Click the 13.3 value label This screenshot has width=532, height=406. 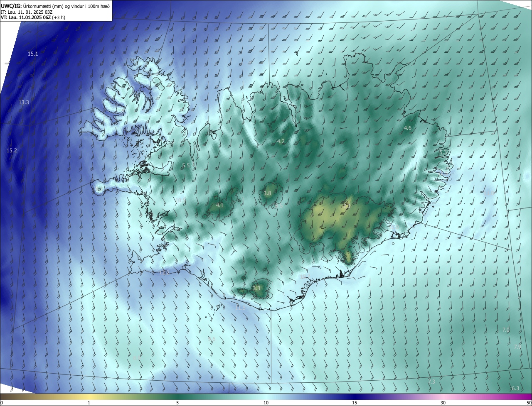point(24,102)
